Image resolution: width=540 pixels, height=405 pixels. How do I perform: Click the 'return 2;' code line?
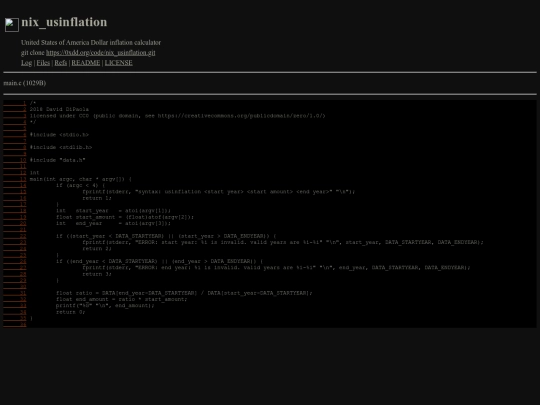97,249
